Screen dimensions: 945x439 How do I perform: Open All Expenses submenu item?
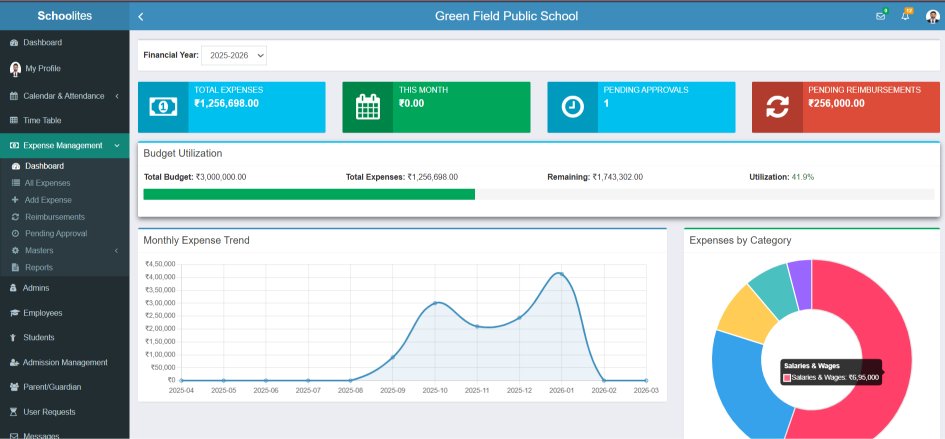click(64, 183)
